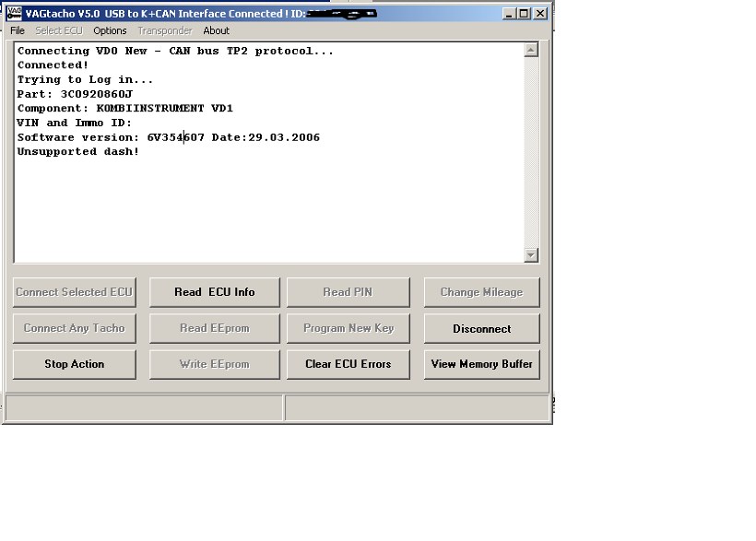Click the 'VIN and Immo ID:' line
756x541 pixels.
tap(75, 123)
